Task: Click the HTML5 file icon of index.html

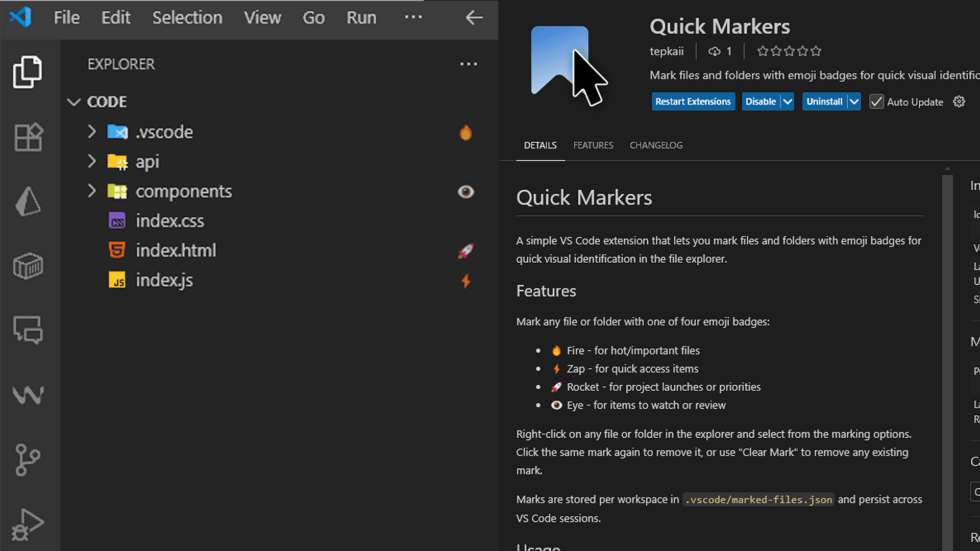Action: 117,251
